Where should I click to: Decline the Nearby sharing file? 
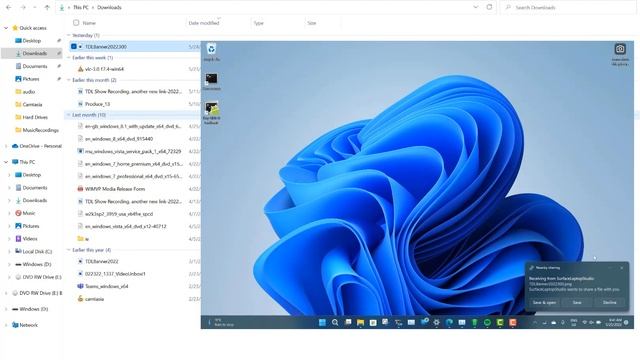(x=609, y=302)
